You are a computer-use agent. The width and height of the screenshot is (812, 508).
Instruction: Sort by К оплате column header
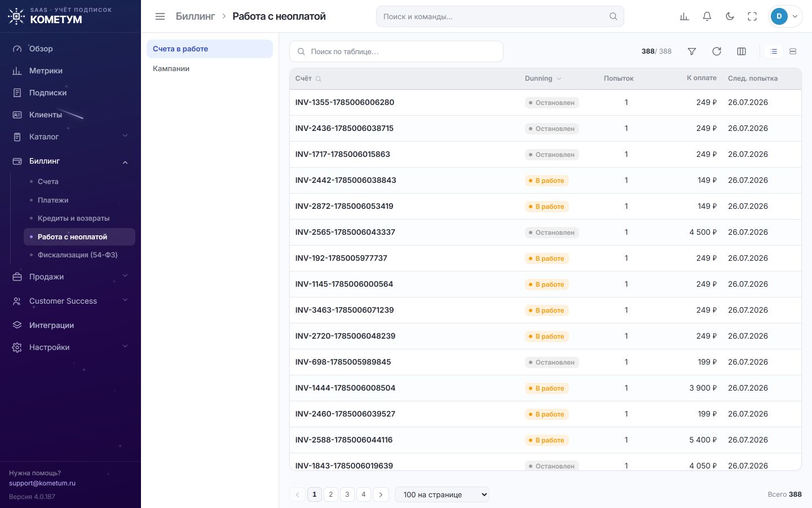point(701,78)
